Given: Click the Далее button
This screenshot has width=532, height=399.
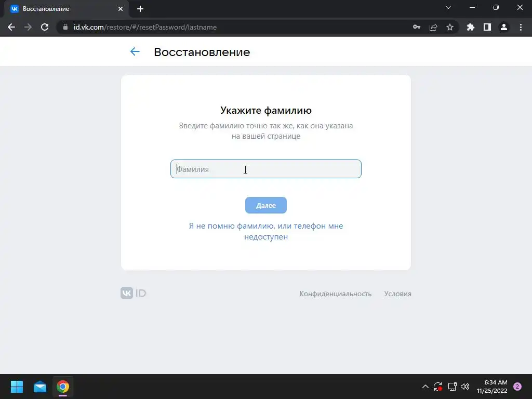Looking at the screenshot, I should tap(266, 205).
